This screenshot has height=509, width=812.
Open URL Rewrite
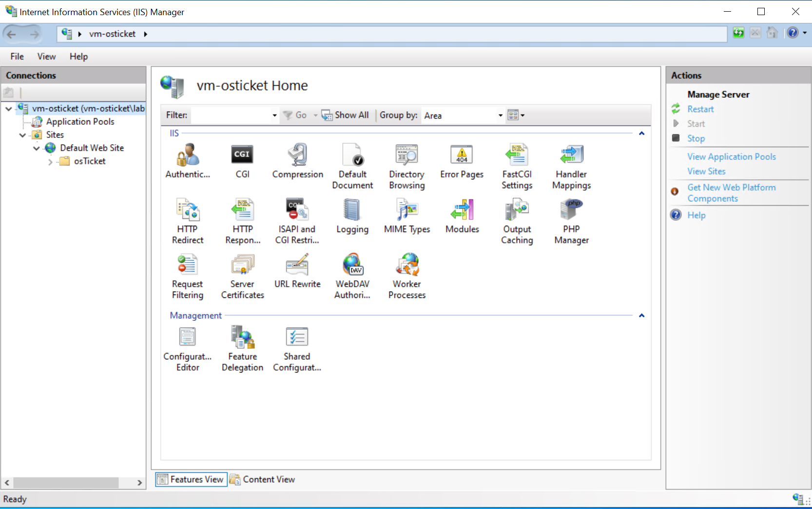coord(297,271)
